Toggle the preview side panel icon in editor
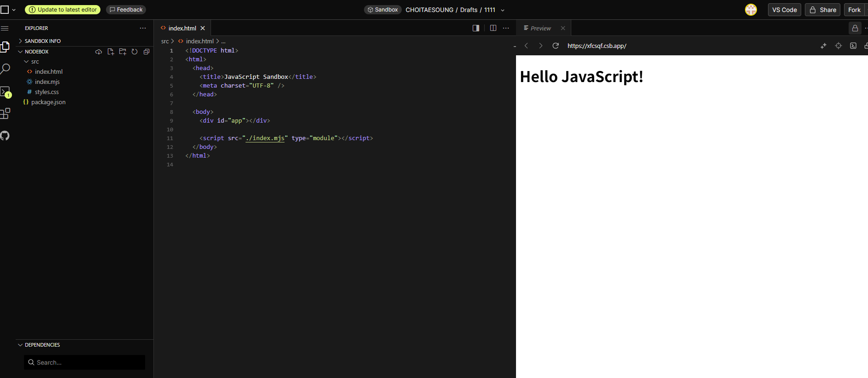 [x=476, y=28]
